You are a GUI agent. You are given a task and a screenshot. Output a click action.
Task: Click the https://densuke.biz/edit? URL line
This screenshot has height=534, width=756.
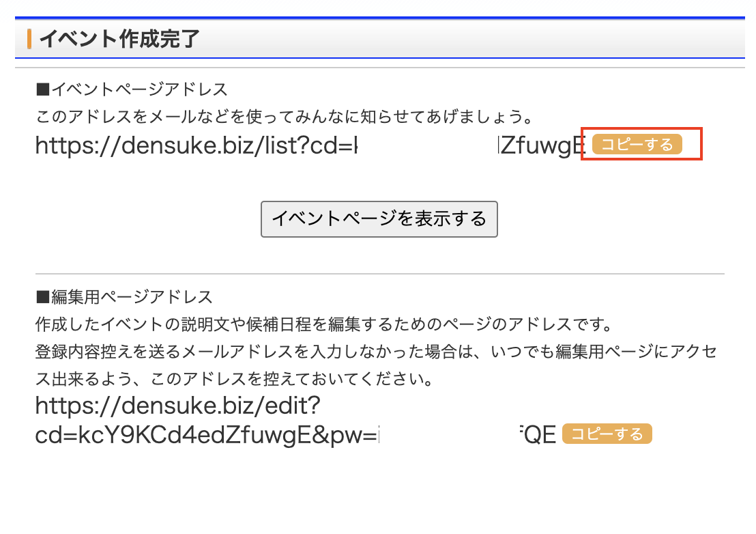click(178, 406)
